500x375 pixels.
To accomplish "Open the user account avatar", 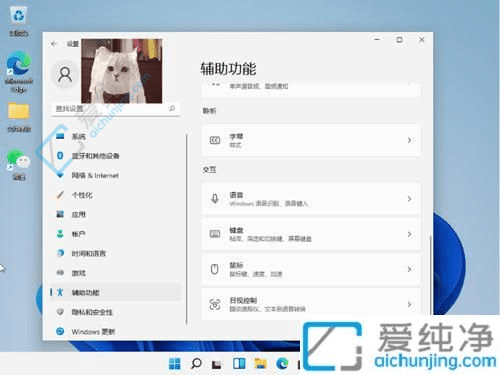I will 65,74.
